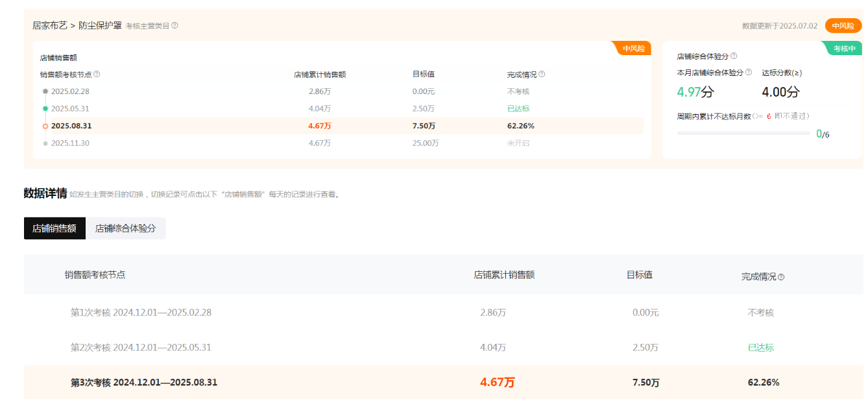Select the green 2025.05.31 timeline node
Image resolution: width=868 pixels, height=399 pixels.
click(x=45, y=108)
